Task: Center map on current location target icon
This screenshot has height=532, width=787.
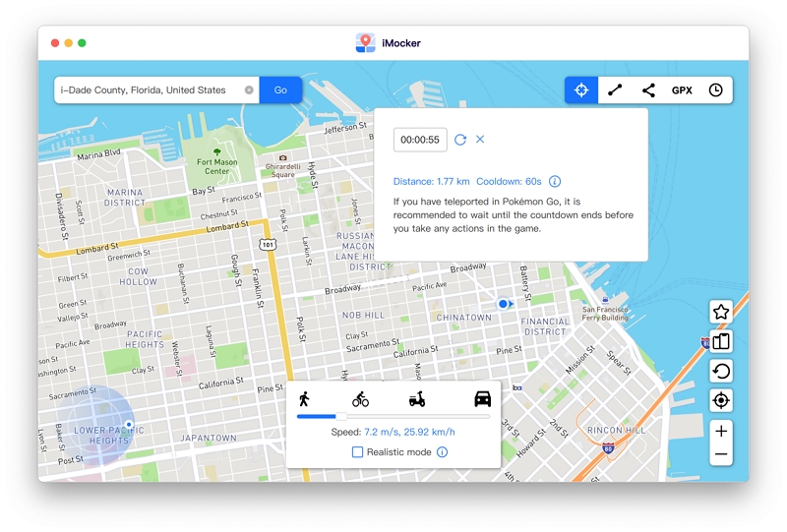Action: (721, 400)
